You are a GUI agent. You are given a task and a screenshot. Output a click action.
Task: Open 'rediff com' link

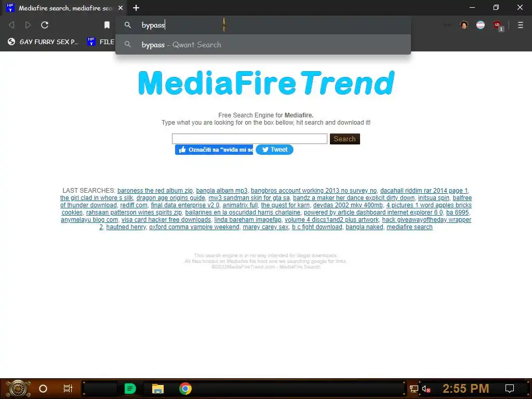coord(134,205)
